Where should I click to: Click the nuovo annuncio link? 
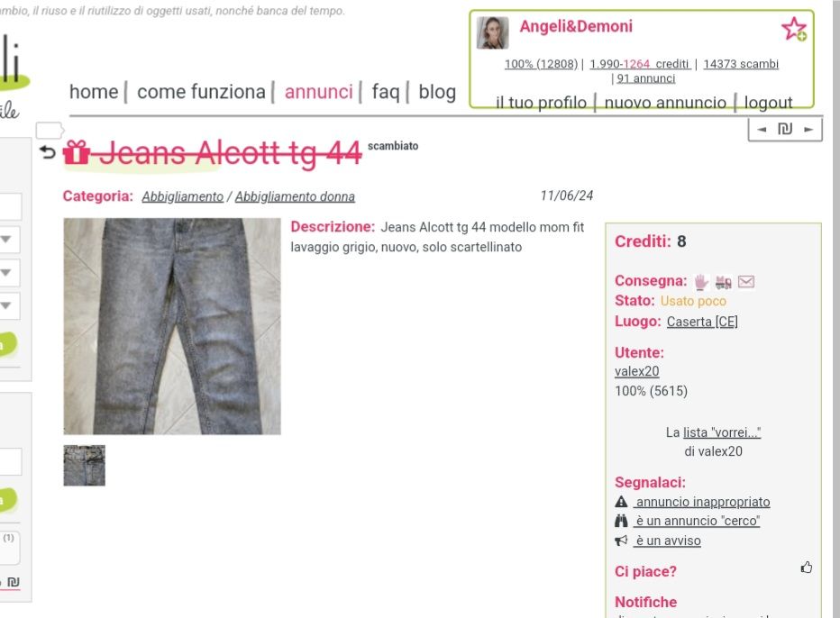pyautogui.click(x=665, y=102)
